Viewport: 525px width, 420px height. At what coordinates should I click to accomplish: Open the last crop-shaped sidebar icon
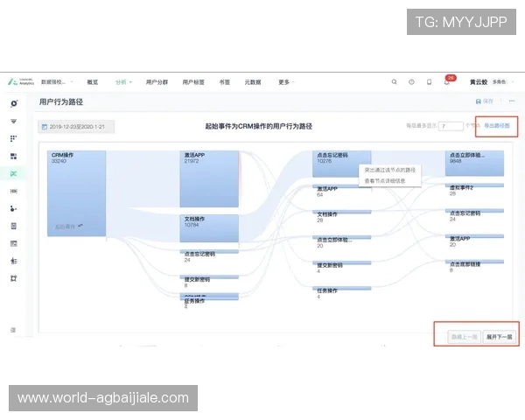tap(13, 278)
